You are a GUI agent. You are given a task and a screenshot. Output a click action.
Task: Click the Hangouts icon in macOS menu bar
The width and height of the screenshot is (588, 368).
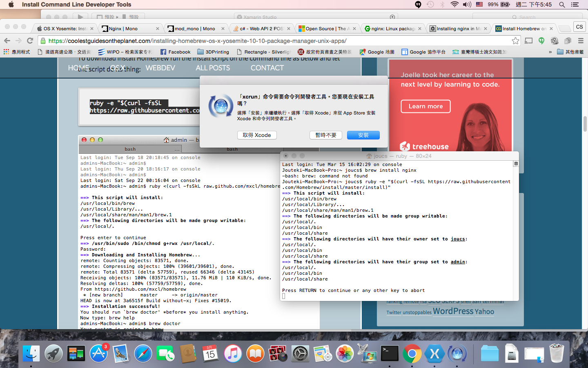tap(418, 4)
